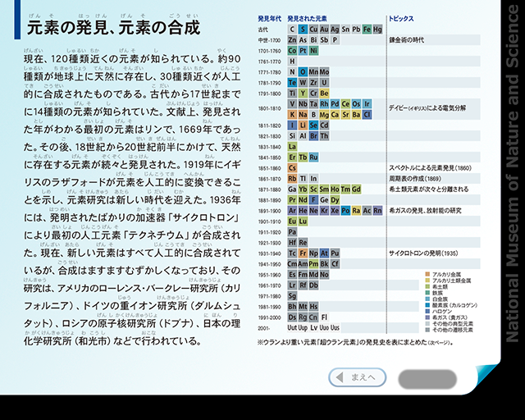Image resolution: width=525 pixels, height=420 pixels.
Task: Select the Pt element cell
Action: click(303, 51)
